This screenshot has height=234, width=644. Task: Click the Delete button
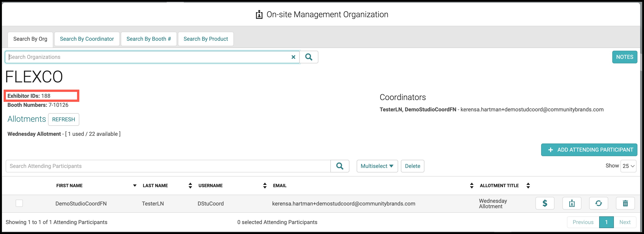click(412, 166)
